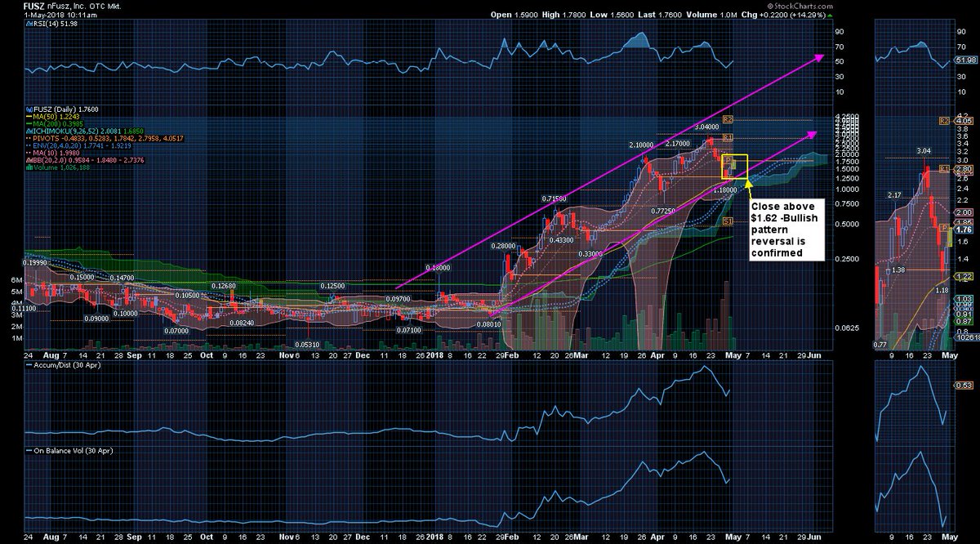
Task: Click the S1 pivot marker on main chart
Action: (x=727, y=221)
